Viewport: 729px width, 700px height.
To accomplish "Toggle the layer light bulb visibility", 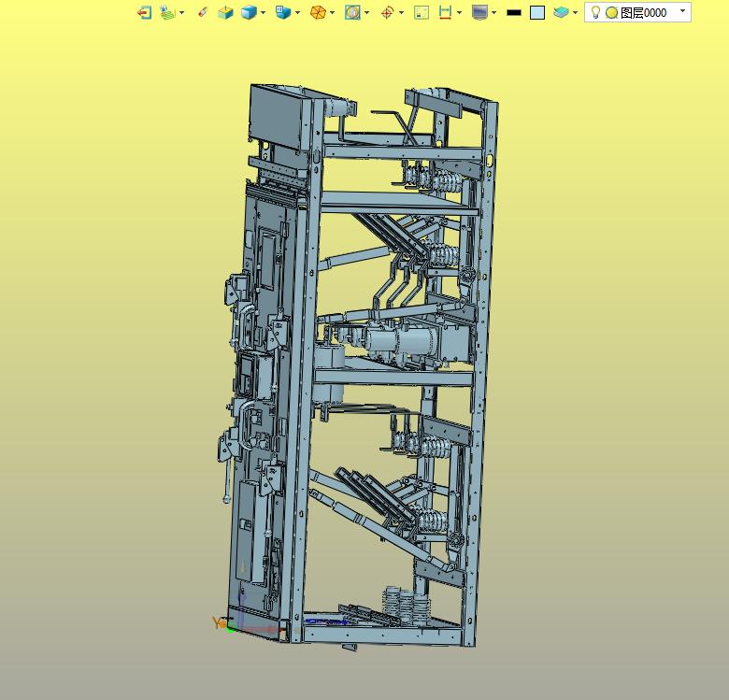I will (595, 12).
